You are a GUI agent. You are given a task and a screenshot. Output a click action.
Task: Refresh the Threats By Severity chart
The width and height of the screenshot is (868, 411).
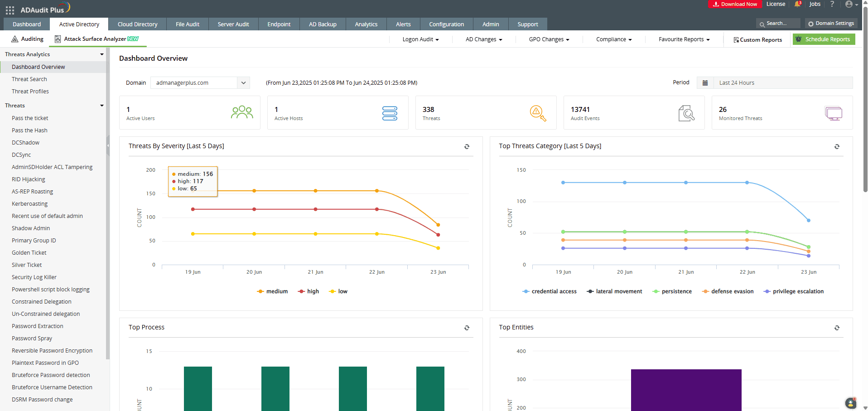point(467,146)
